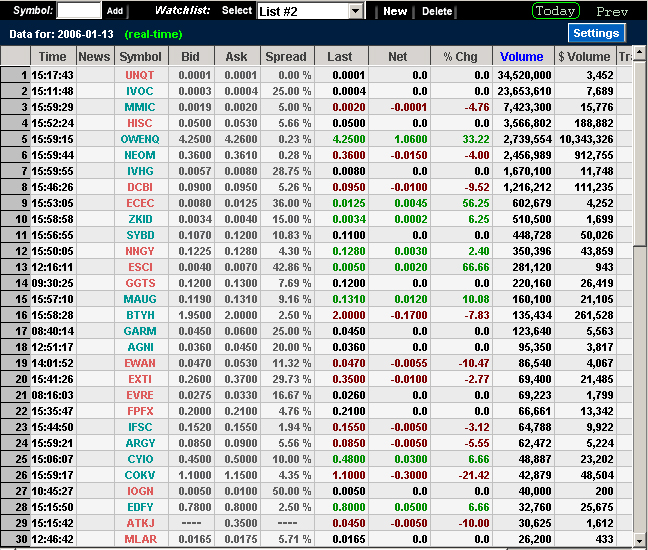Select symbol MLAR
648x550 pixels.
[141, 540]
